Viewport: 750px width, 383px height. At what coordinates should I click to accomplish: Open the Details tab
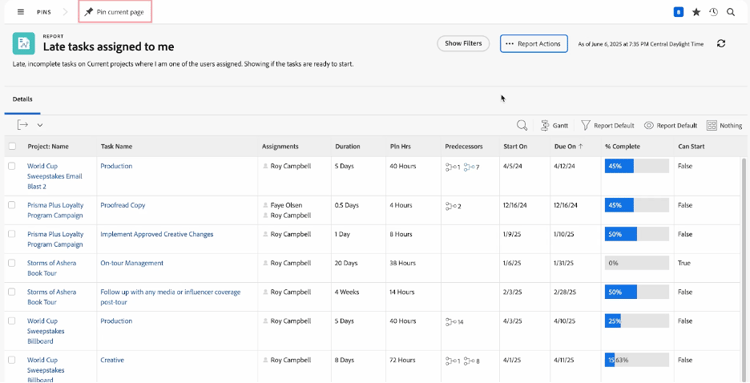click(x=22, y=99)
